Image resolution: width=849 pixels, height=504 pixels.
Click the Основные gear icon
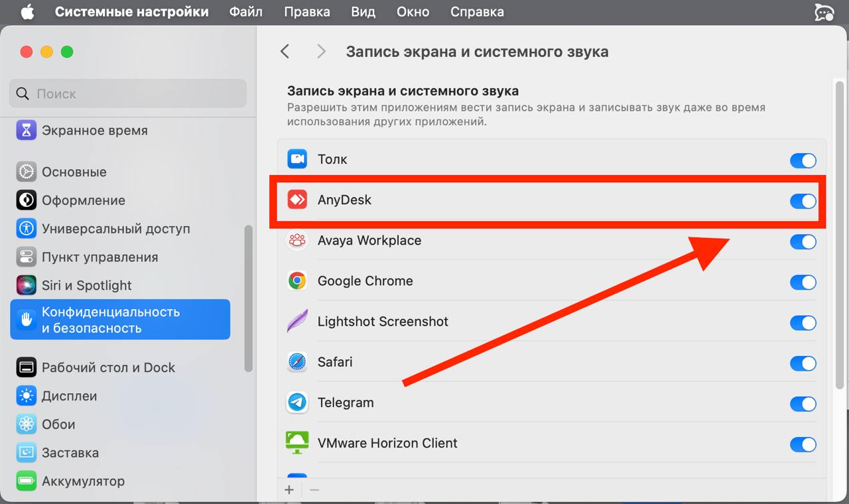tap(26, 172)
